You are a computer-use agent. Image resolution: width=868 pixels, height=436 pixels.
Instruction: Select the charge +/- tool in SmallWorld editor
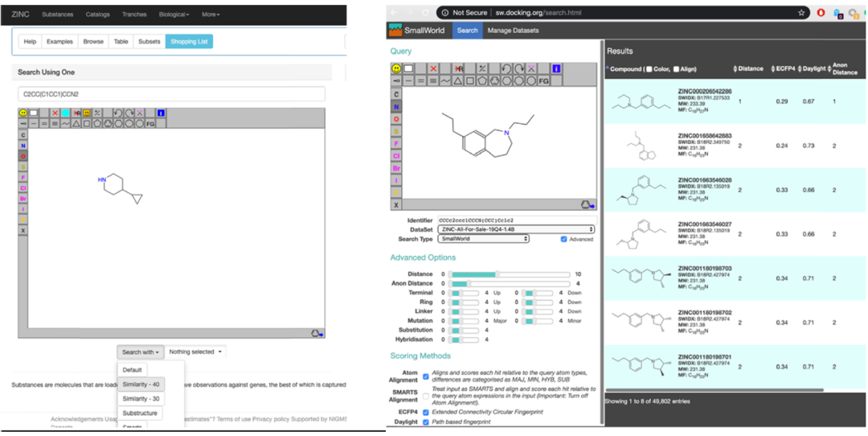(483, 68)
